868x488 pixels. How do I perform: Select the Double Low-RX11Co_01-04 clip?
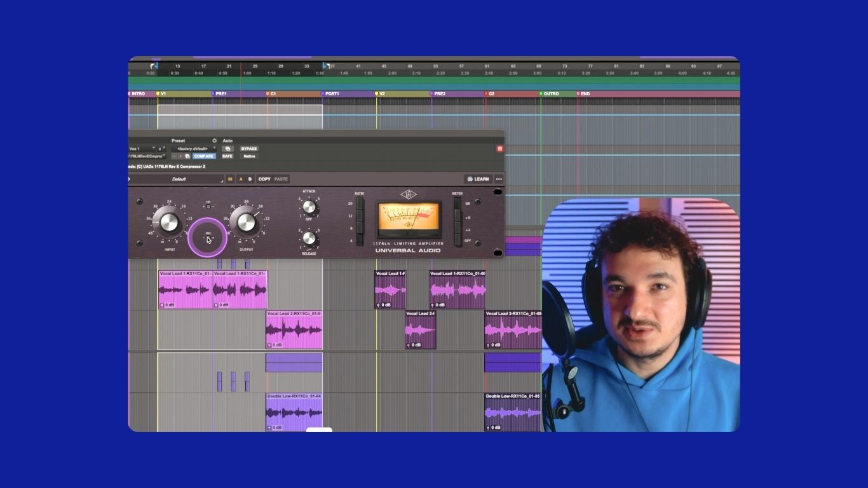294,412
